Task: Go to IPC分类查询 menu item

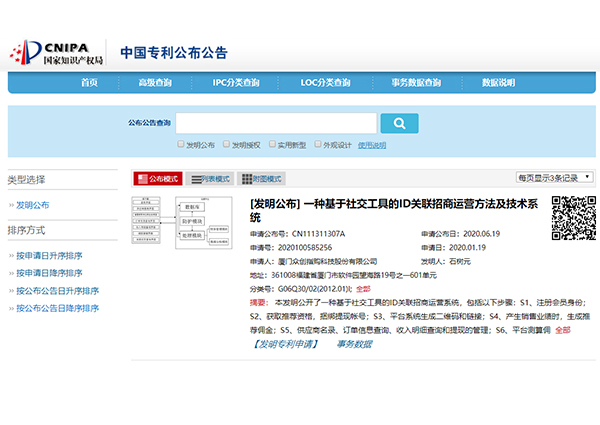Action: tap(235, 82)
